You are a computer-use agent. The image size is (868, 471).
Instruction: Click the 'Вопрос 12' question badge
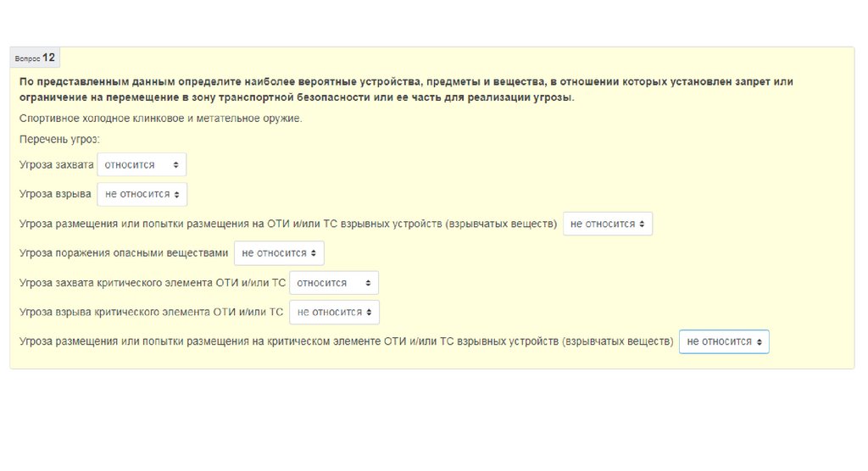[36, 58]
